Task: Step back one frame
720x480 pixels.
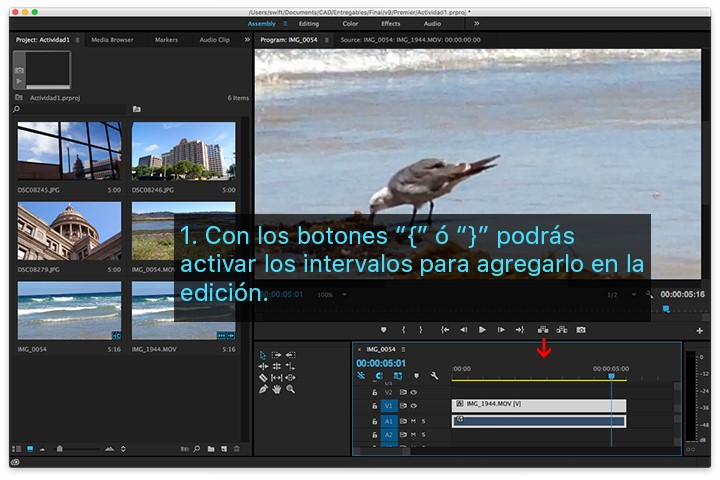Action: (x=463, y=329)
